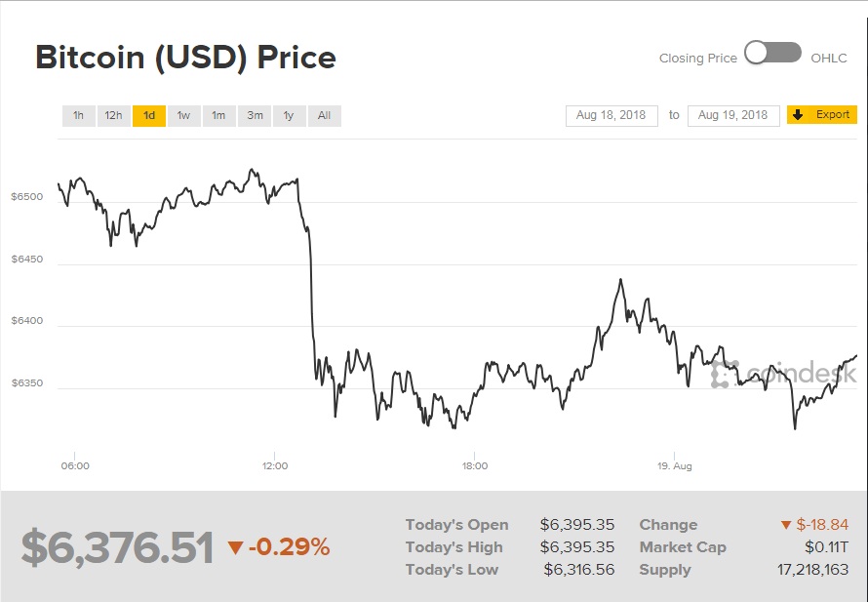Click the Export button
Screen dimensions: 868x602
[x=822, y=114]
